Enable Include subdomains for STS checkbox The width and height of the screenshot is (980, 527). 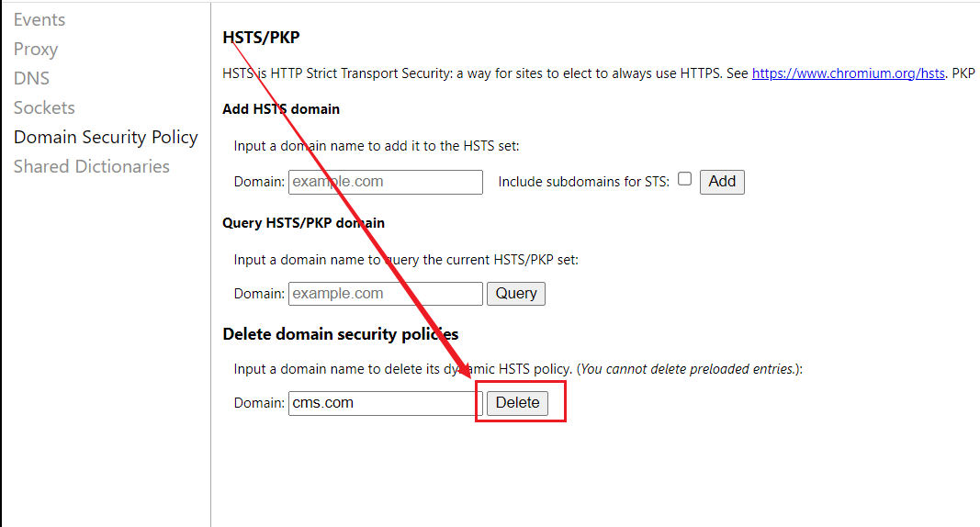[685, 179]
